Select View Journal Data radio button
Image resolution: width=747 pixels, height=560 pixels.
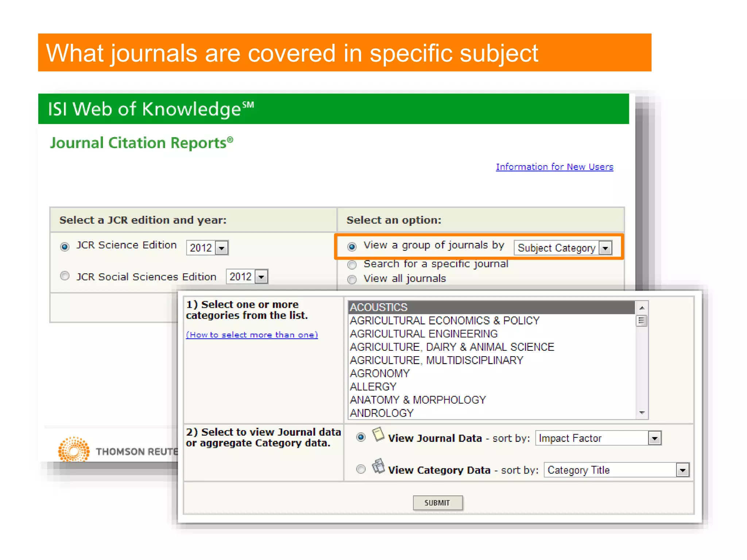(x=361, y=437)
